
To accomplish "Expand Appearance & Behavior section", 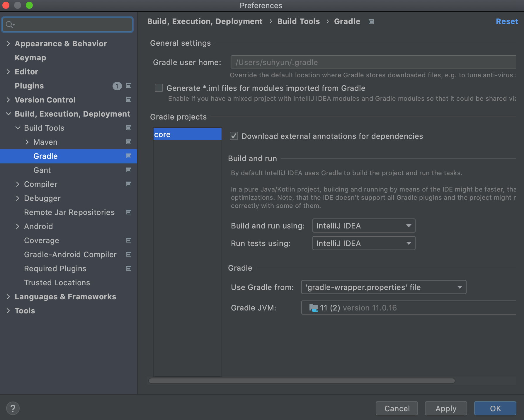I will click(x=8, y=44).
